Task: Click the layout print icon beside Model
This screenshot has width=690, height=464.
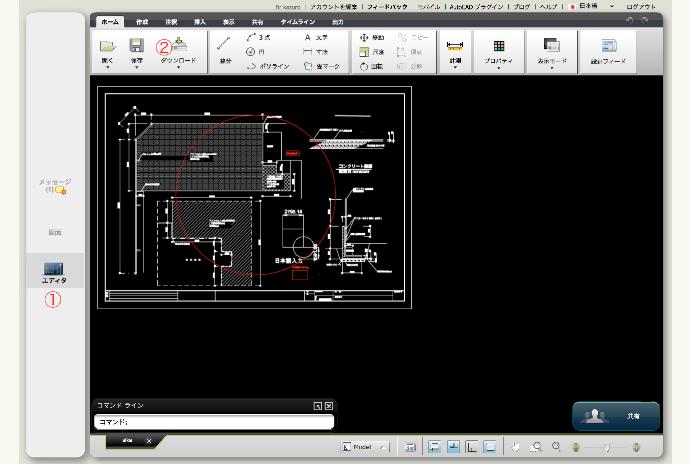Action: [x=410, y=447]
